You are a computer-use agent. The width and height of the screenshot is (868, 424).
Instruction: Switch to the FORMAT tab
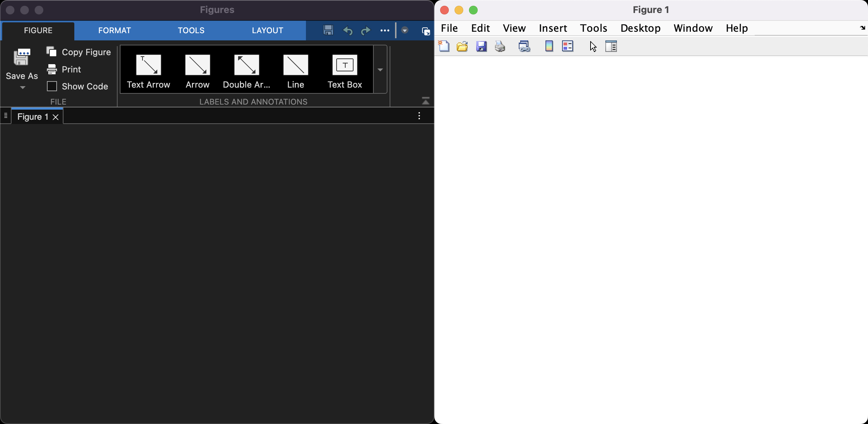click(x=114, y=30)
